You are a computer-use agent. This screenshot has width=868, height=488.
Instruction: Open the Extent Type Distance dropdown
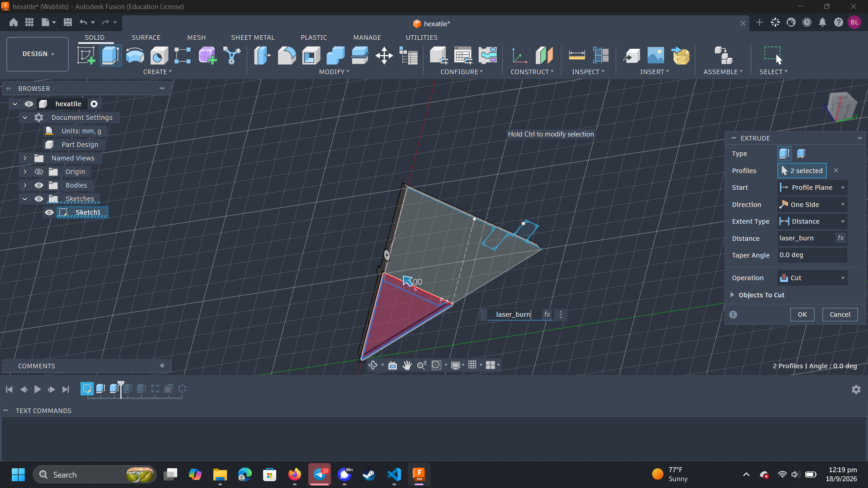(812, 221)
